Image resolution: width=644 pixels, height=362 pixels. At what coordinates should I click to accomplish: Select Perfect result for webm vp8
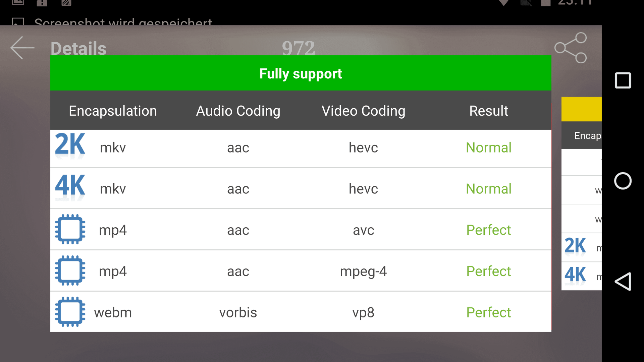[x=489, y=312]
